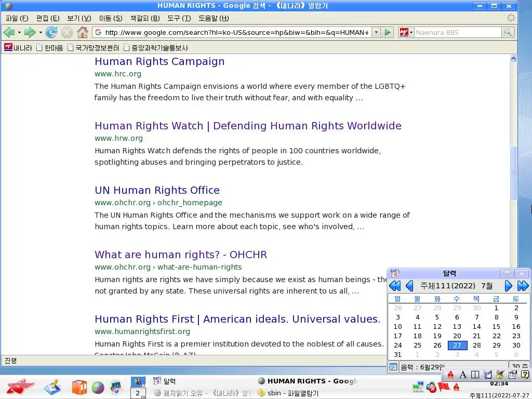This screenshot has height=399, width=532.
Task: Click the red flag tray icon
Action: [x=444, y=387]
